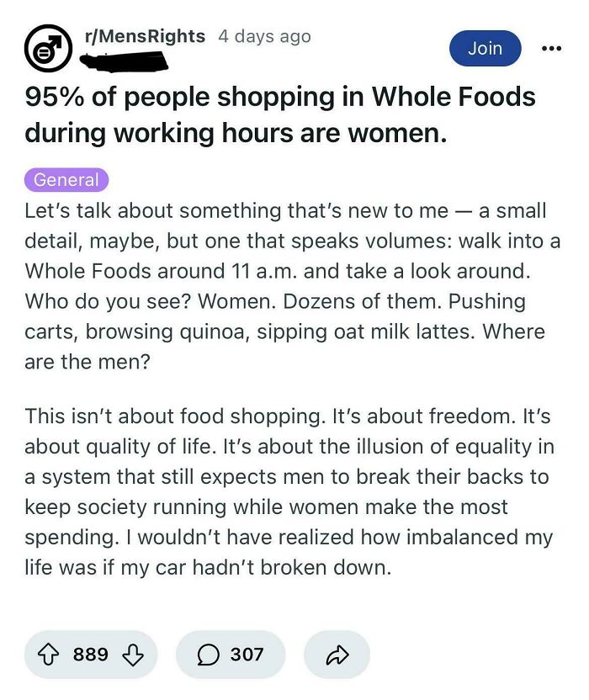The width and height of the screenshot is (589, 700).
Task: Click the 307 comments count
Action: coord(247,655)
